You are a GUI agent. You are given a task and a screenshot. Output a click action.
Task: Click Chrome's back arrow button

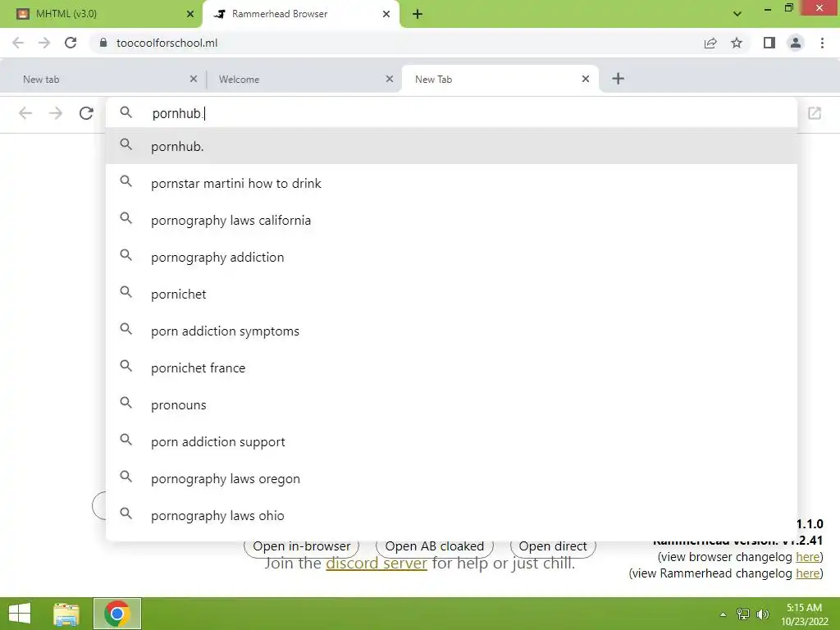[18, 43]
